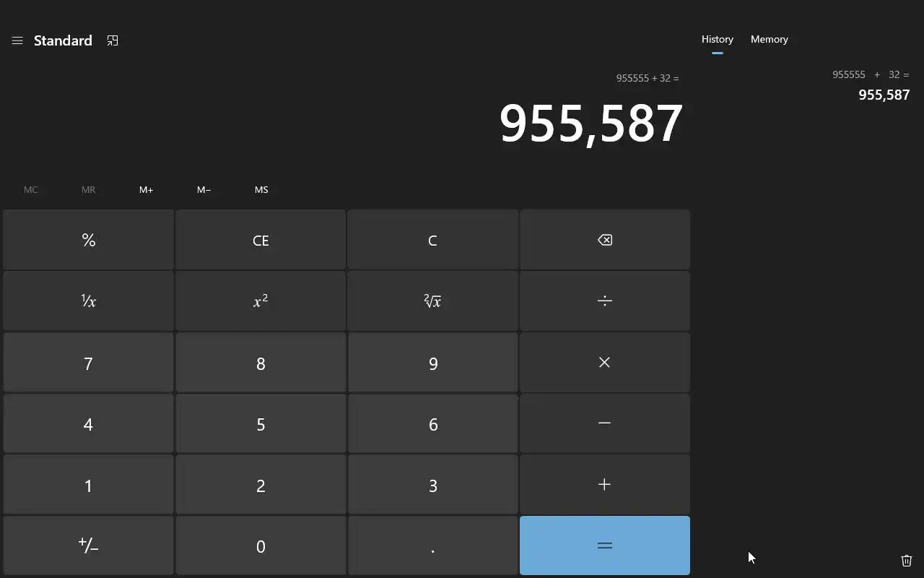The height and width of the screenshot is (578, 924).
Task: Tap digit 2 key
Action: (x=261, y=485)
